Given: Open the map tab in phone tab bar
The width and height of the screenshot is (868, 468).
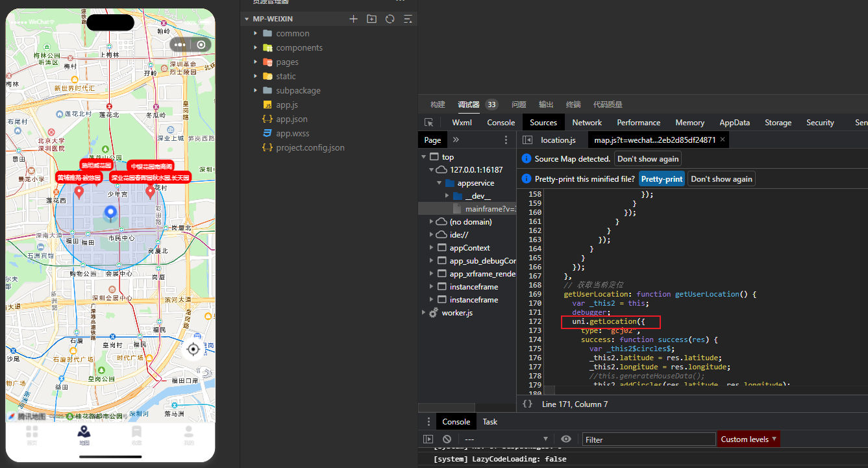Looking at the screenshot, I should point(84,435).
